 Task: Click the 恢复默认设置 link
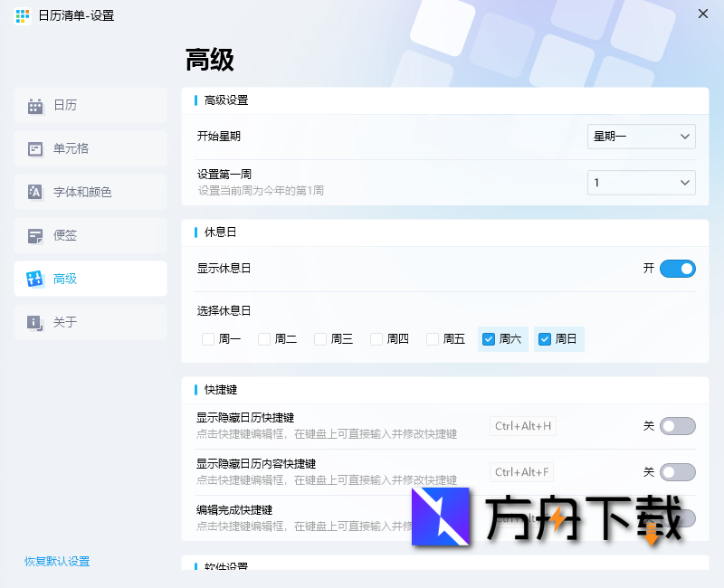coord(56,561)
